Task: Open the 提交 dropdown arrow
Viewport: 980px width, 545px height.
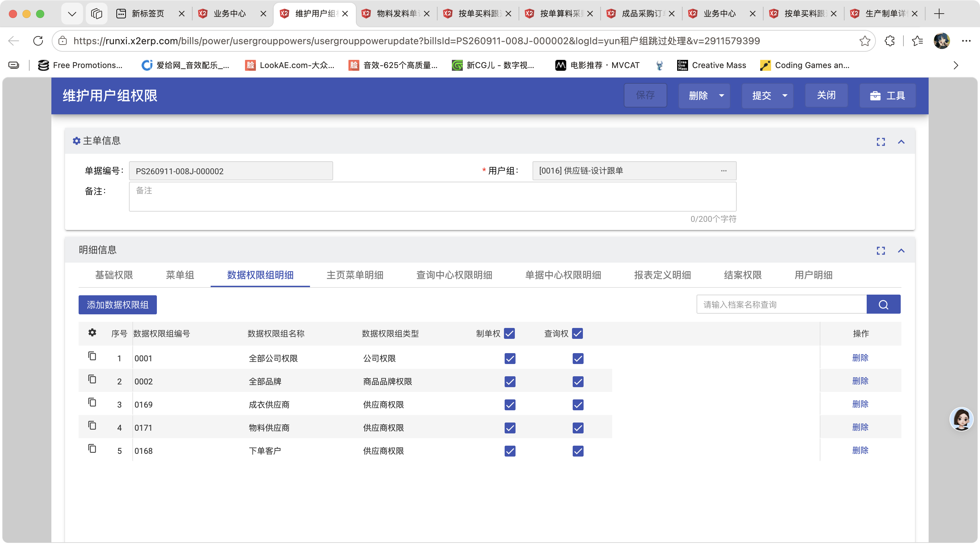Action: [x=785, y=96]
